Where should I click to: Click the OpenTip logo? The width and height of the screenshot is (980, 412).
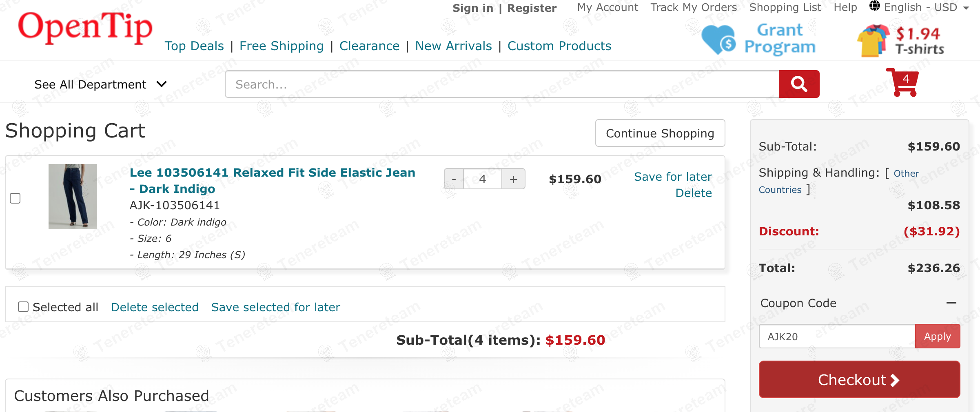click(x=85, y=28)
